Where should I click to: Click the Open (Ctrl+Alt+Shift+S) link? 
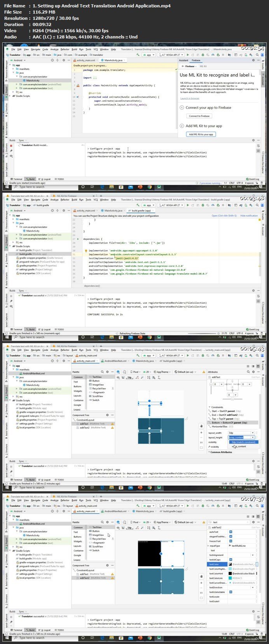(x=223, y=216)
